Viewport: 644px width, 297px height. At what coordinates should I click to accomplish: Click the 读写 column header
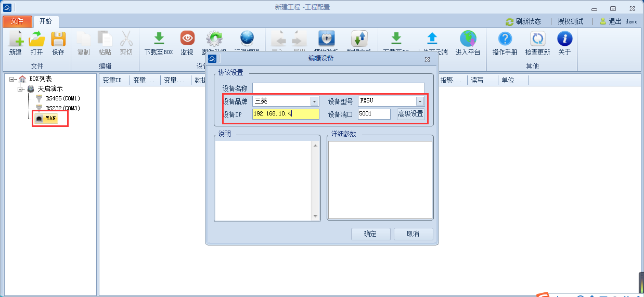(482, 80)
